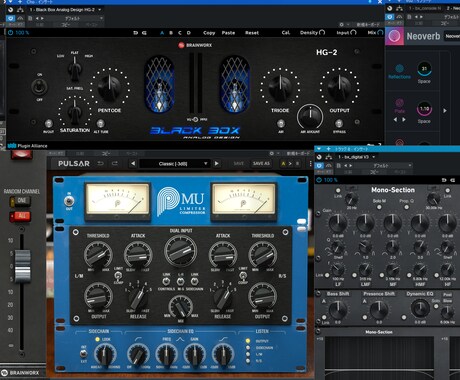This screenshot has width=460, height=380.
Task: Click power icon beside 100% in bx_digital window
Action: tap(319, 180)
